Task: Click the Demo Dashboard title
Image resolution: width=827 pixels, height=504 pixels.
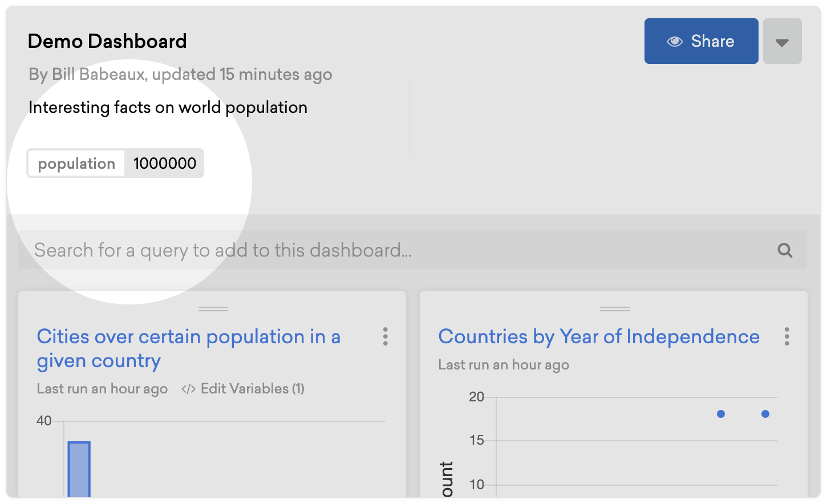Action: click(x=107, y=41)
